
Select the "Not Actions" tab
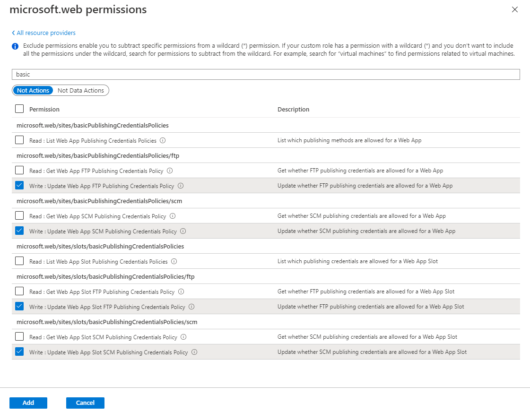coord(33,90)
